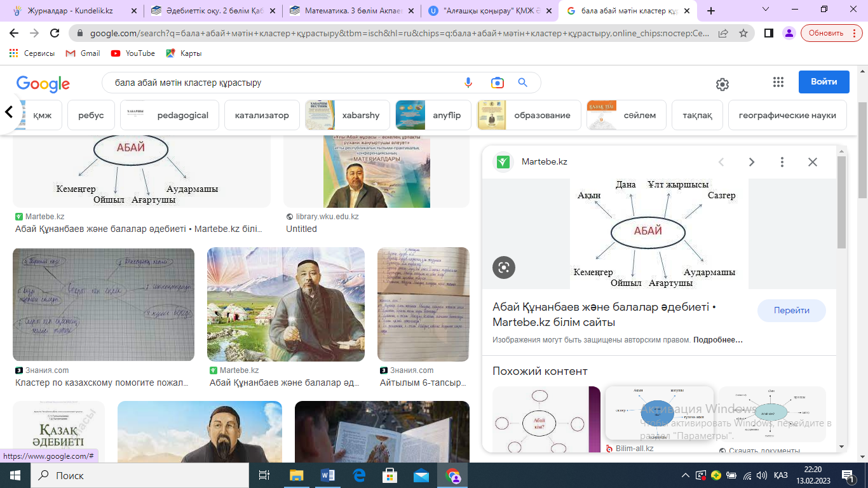Share this page from the address bar

click(x=723, y=34)
